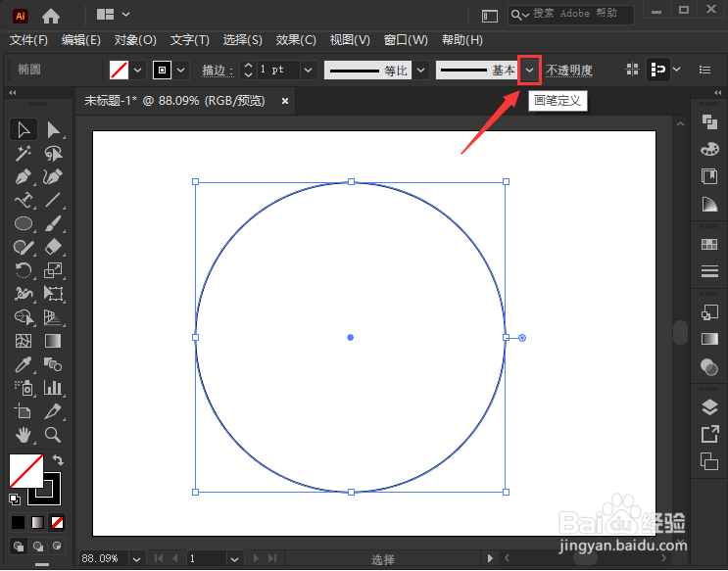The image size is (728, 571).
Task: Click the control bar fill swatch
Action: point(119,71)
